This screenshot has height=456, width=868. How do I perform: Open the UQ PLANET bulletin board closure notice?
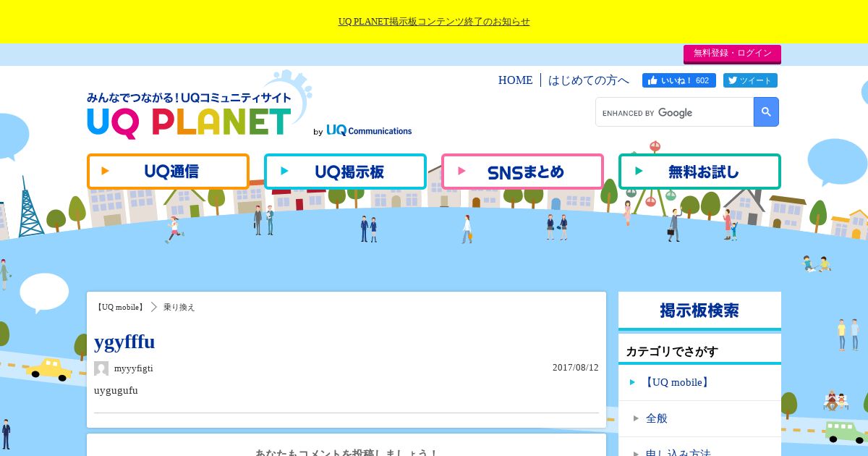click(434, 22)
